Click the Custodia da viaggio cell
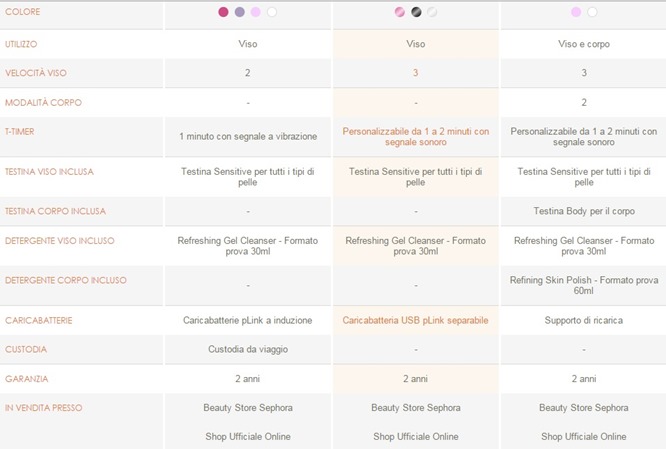Image resolution: width=666 pixels, height=449 pixels. point(248,349)
